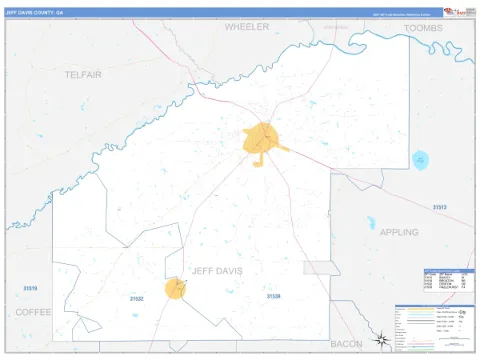Click the map legend box

pos(435,328)
